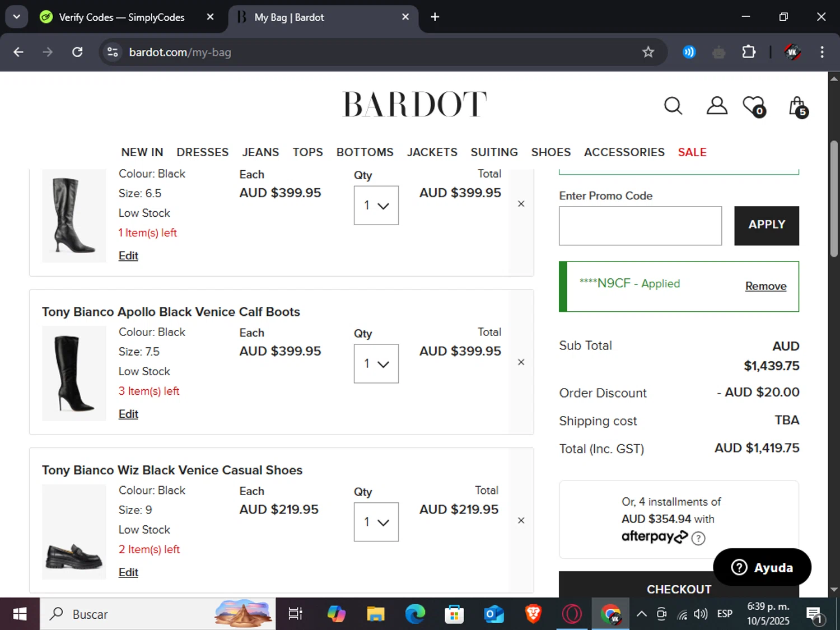Image resolution: width=840 pixels, height=630 pixels.
Task: Open the JEANS menu
Action: (260, 152)
